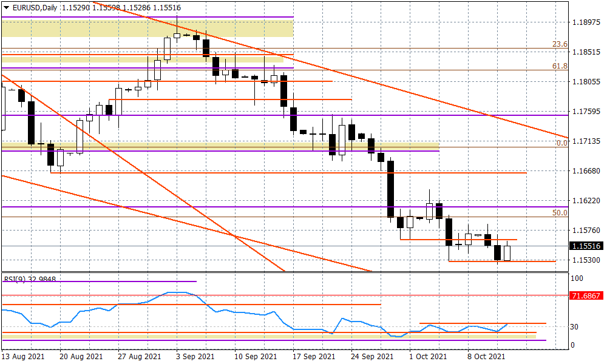
Task: Click the 24 Sep 2021 date label
Action: click(373, 357)
